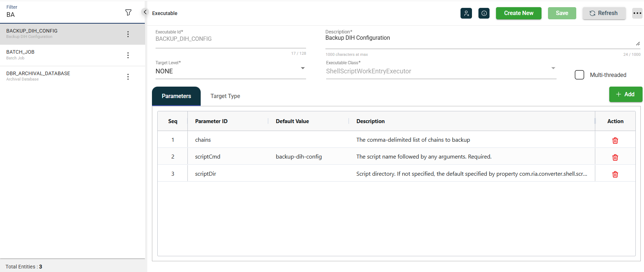Collapse the left entity list panel
The image size is (644, 272).
point(145,12)
